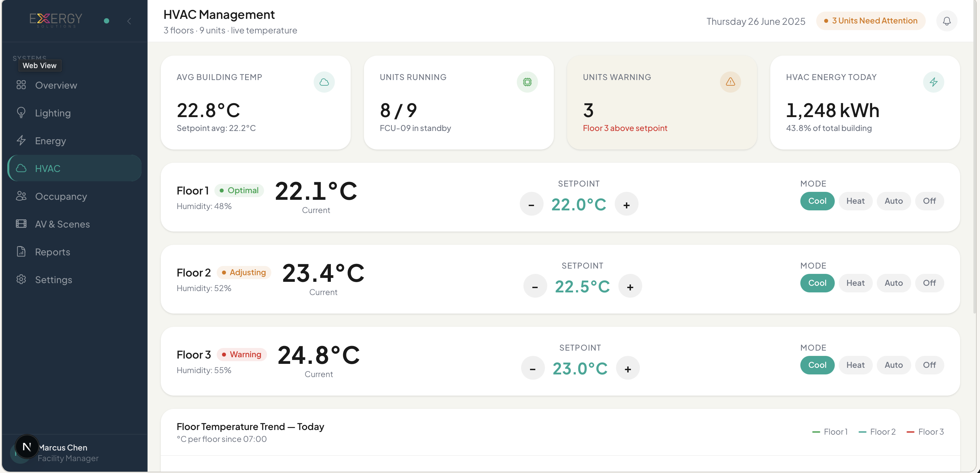The image size is (980, 473).
Task: Set Floor 1 mode to Cool
Action: [x=817, y=201]
